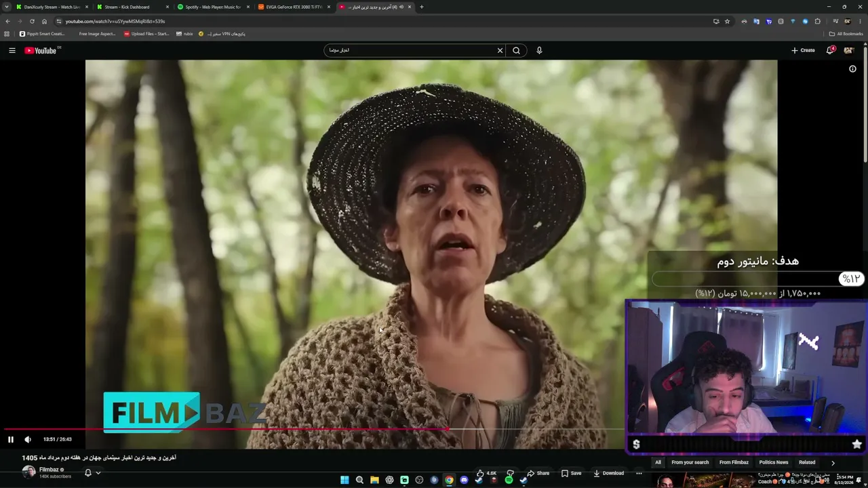Go to the browser home page
868x488 pixels.
tap(45, 21)
